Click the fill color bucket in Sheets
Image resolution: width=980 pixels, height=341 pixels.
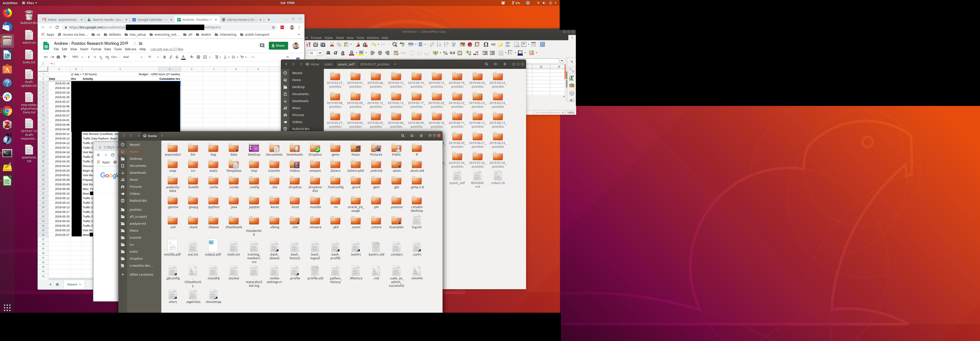(x=192, y=57)
